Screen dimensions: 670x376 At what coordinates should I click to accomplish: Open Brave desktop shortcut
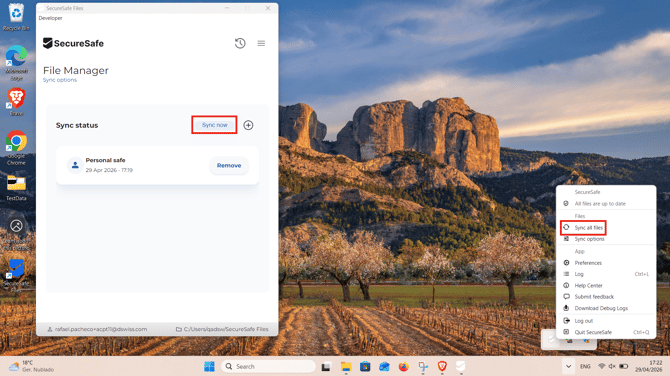point(16,102)
